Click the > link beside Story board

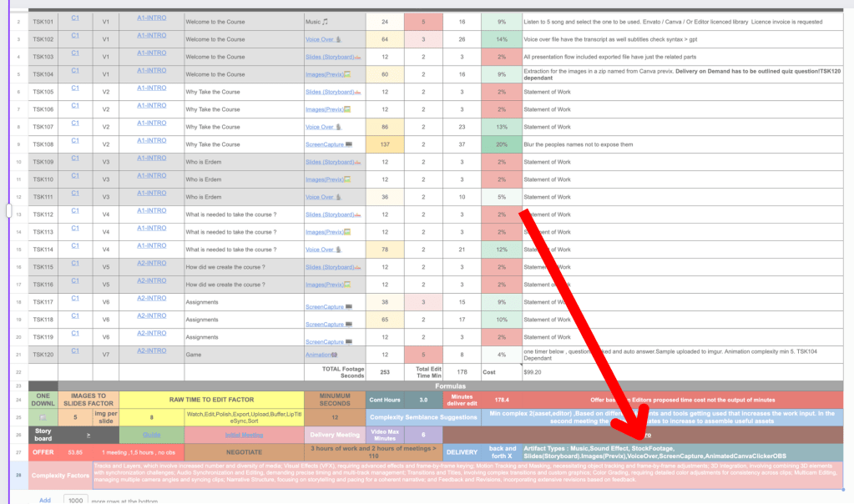88,435
